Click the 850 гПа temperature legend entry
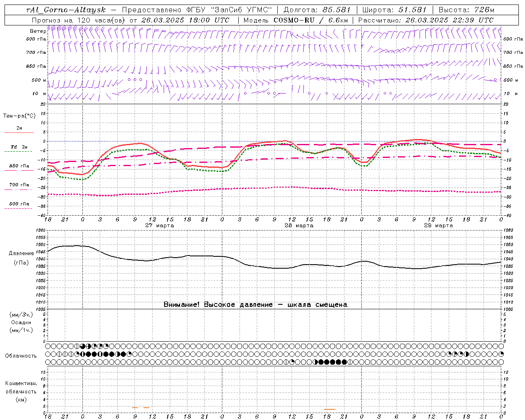The image size is (525, 420). pos(19,168)
